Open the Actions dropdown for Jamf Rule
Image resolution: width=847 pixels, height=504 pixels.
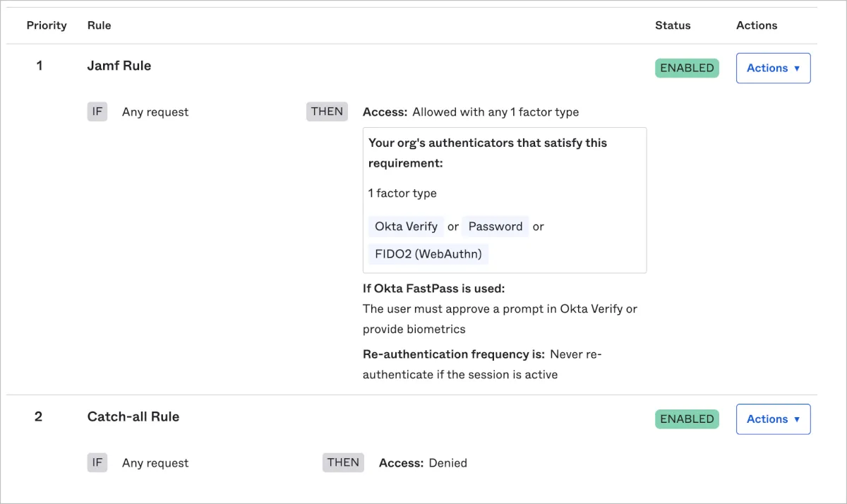click(773, 68)
